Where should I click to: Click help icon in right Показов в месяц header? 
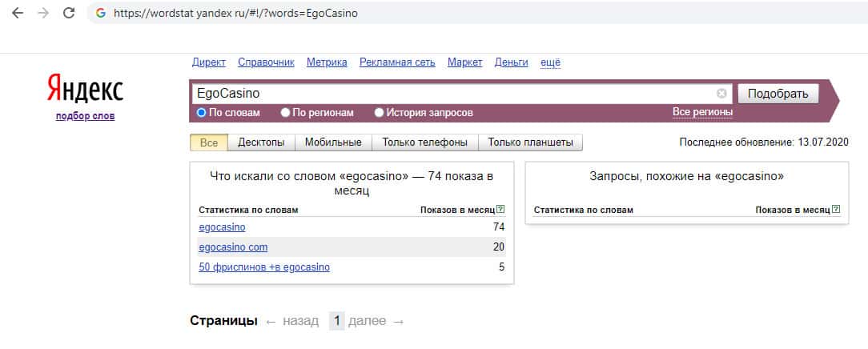click(x=836, y=209)
